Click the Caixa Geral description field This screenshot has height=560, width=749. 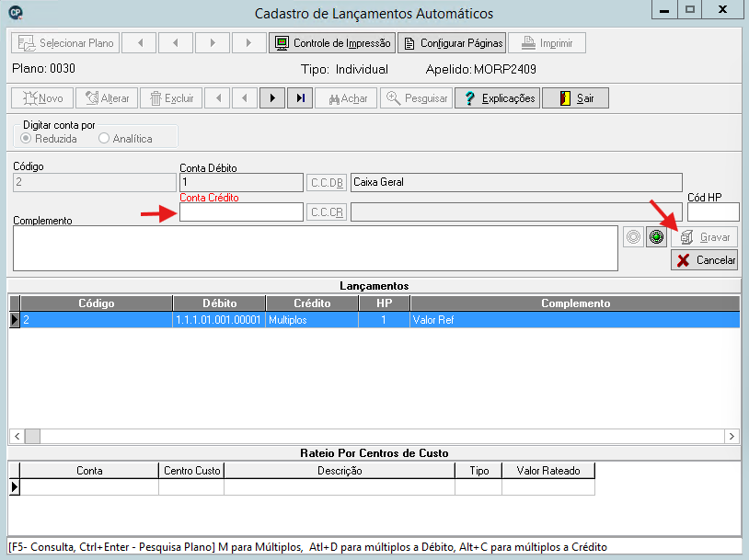click(516, 182)
